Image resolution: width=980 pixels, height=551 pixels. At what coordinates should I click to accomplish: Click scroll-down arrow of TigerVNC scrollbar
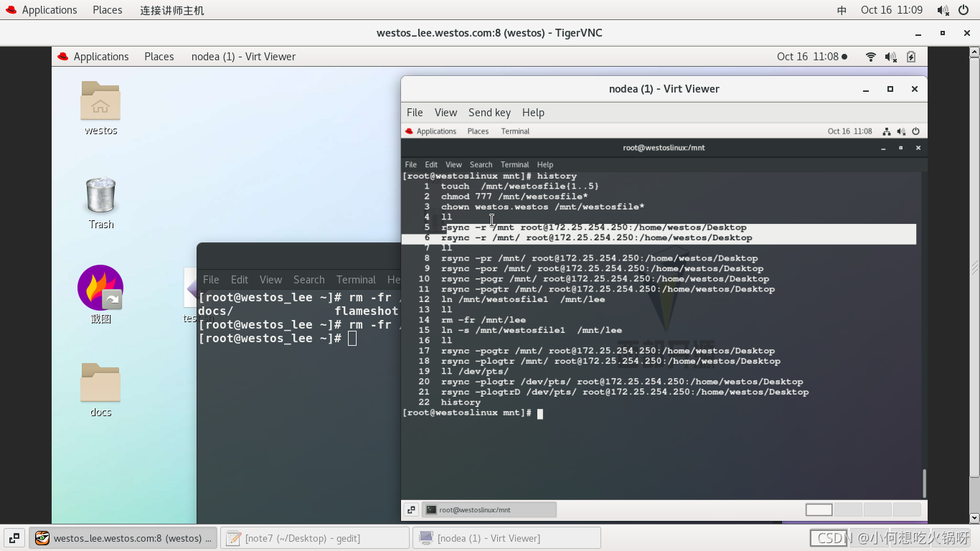pos(975,517)
